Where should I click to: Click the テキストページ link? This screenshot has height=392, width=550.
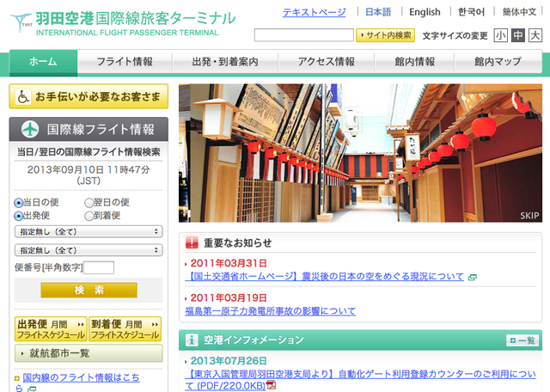point(315,12)
